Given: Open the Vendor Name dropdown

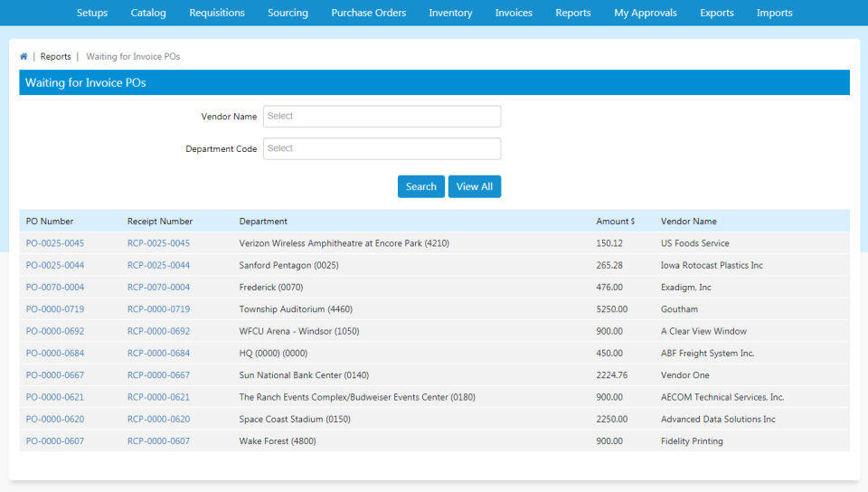Looking at the screenshot, I should [x=382, y=117].
